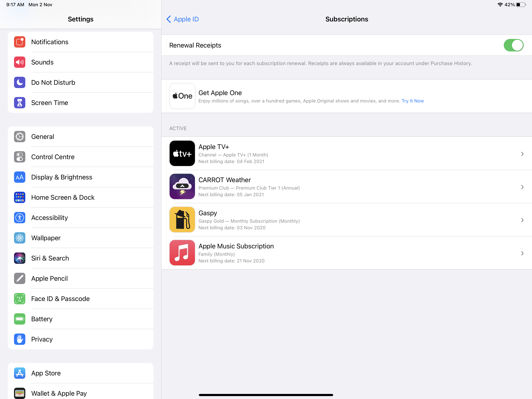The height and width of the screenshot is (399, 532).
Task: Open Get Apple One offer
Action: click(347, 96)
